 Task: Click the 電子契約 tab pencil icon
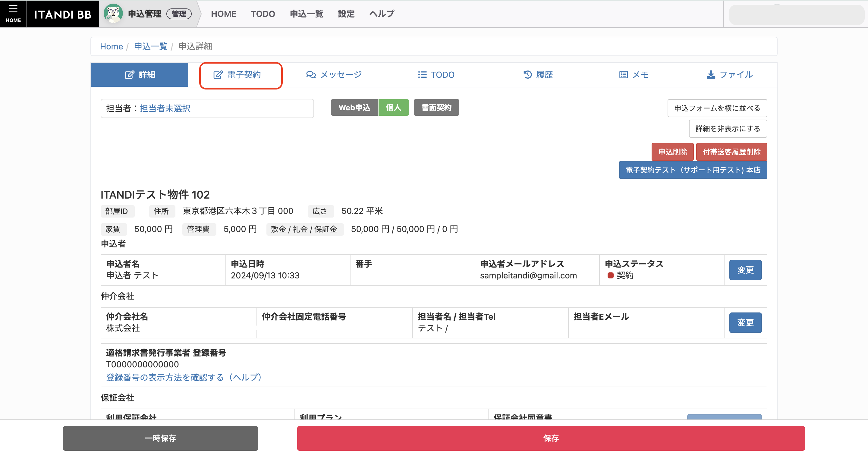[x=218, y=75]
